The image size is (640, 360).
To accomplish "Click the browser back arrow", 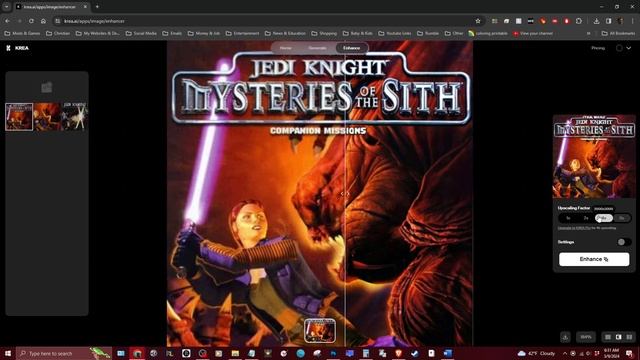I will pos(7,21).
